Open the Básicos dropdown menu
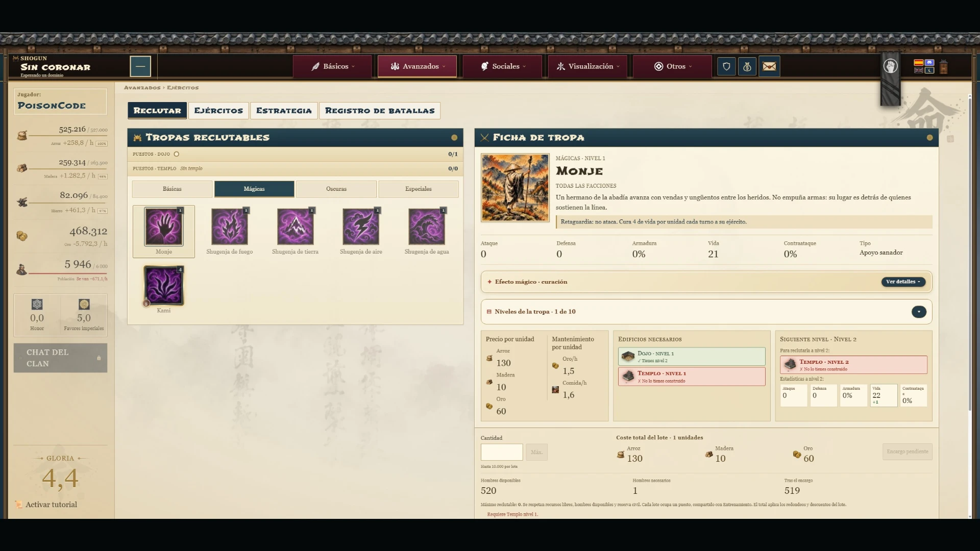Screen dimensions: 980x551 click(x=332, y=66)
